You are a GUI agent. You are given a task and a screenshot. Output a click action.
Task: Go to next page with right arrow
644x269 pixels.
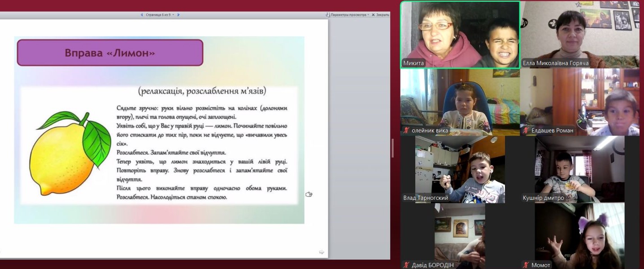click(178, 15)
